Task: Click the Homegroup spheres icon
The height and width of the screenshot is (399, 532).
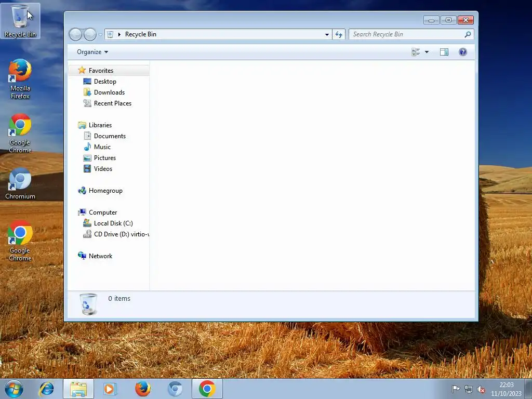Action: pos(82,190)
